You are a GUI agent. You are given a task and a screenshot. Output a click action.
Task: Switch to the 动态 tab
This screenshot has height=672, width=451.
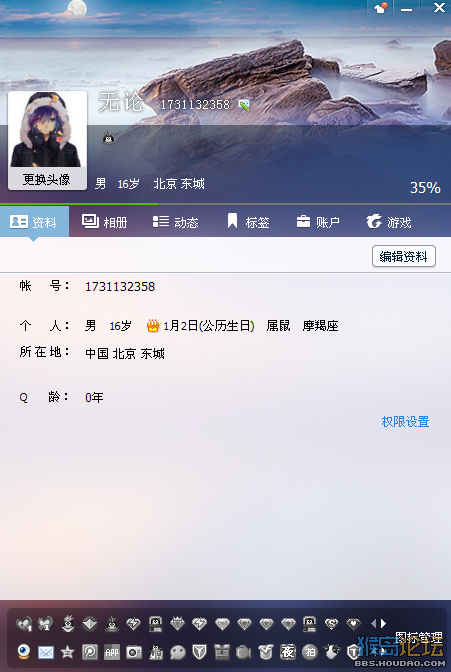tap(176, 222)
